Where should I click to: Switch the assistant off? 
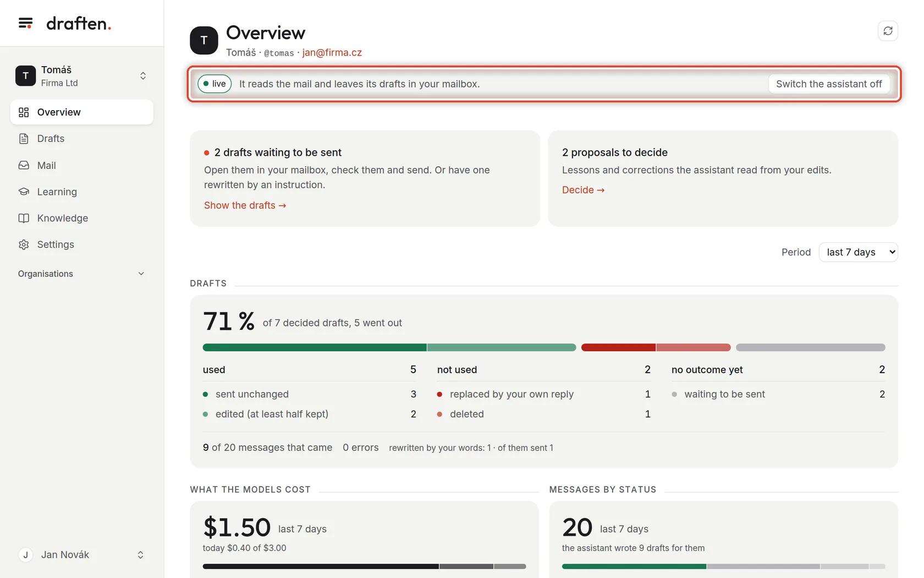[829, 84]
